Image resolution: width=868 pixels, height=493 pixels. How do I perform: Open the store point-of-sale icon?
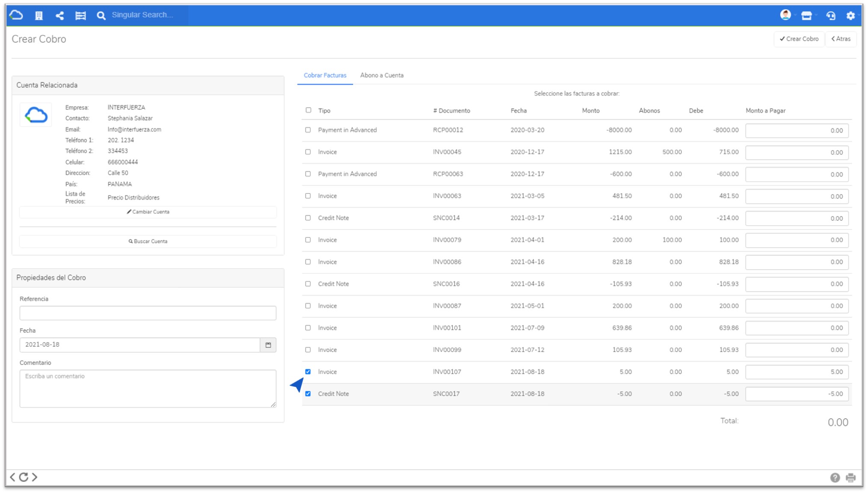pyautogui.click(x=806, y=16)
